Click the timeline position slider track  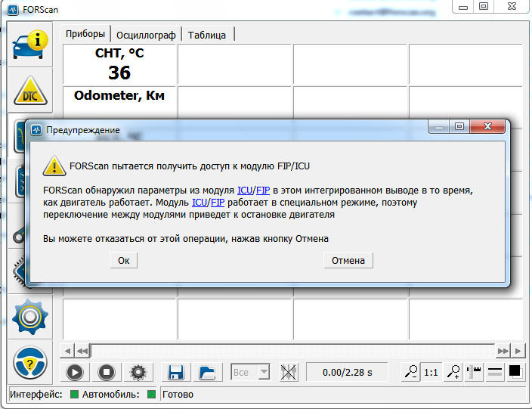click(x=292, y=351)
